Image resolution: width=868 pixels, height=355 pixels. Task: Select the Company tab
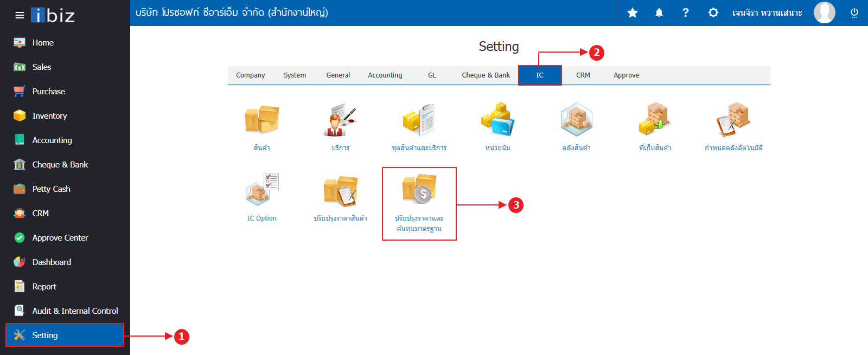pyautogui.click(x=251, y=75)
